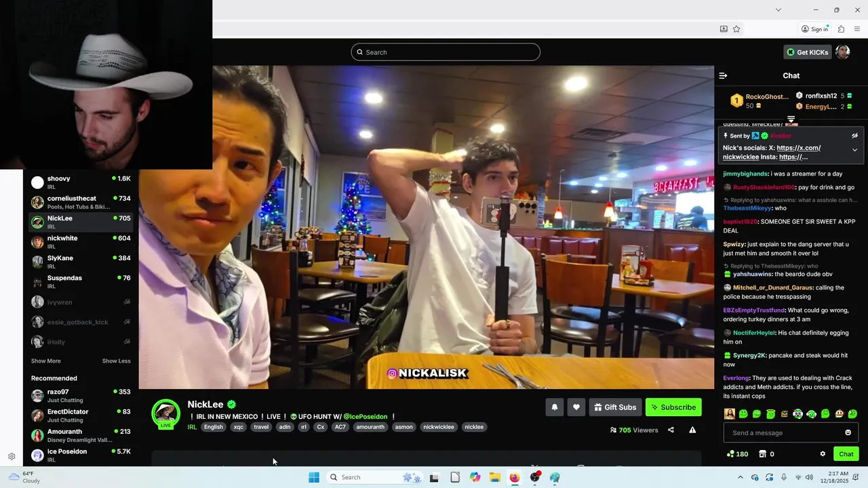Image resolution: width=868 pixels, height=488 pixels.
Task: Open offline channel ivywren
Action: (x=81, y=302)
